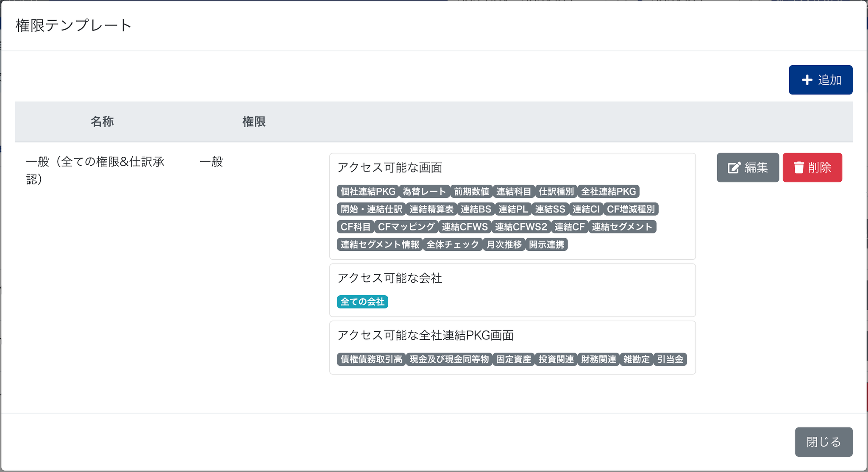
Task: Select the 現金及び現金同等物 badge
Action: (449, 359)
